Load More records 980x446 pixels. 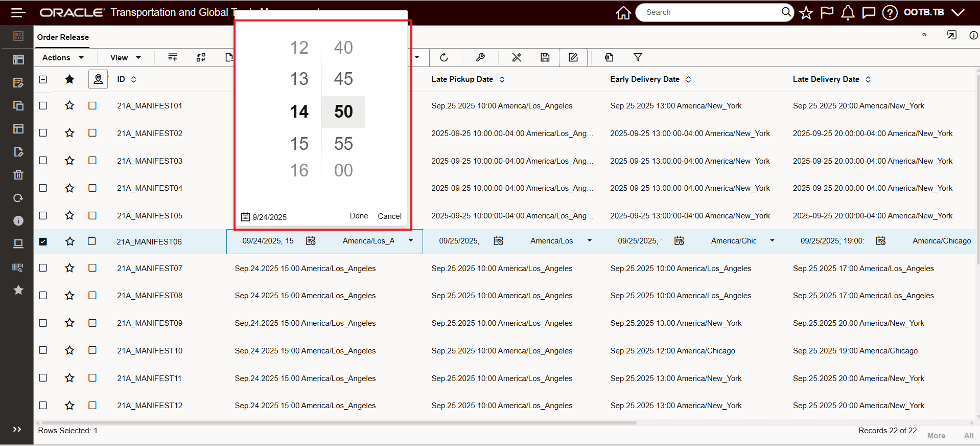point(936,436)
